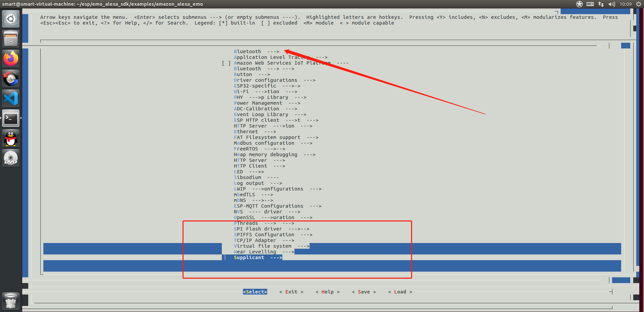
Task: Select the Virtual file system entry
Action: click(272, 246)
